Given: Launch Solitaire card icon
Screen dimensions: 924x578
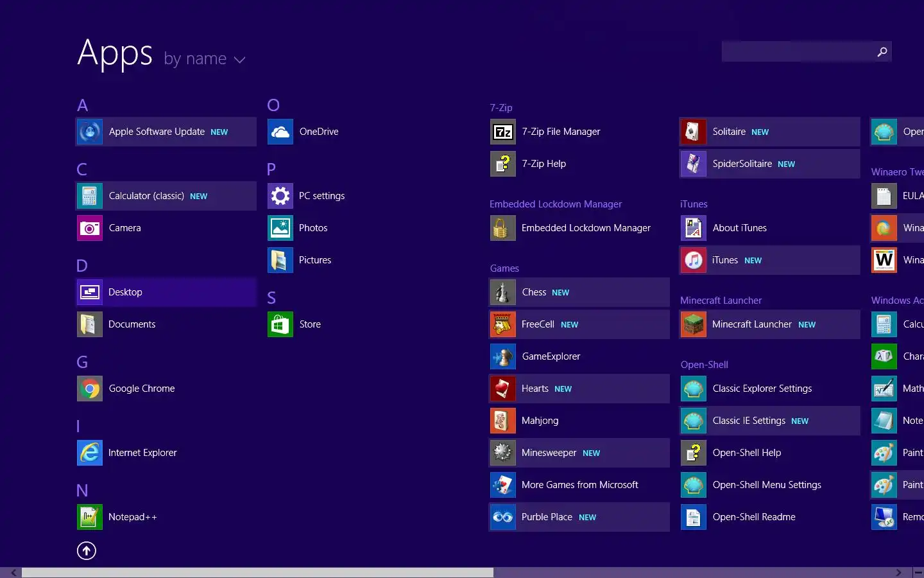Looking at the screenshot, I should tap(694, 132).
